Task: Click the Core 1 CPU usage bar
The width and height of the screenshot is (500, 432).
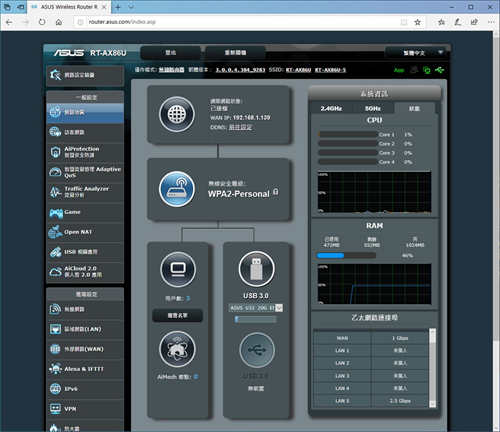Action: (x=348, y=134)
